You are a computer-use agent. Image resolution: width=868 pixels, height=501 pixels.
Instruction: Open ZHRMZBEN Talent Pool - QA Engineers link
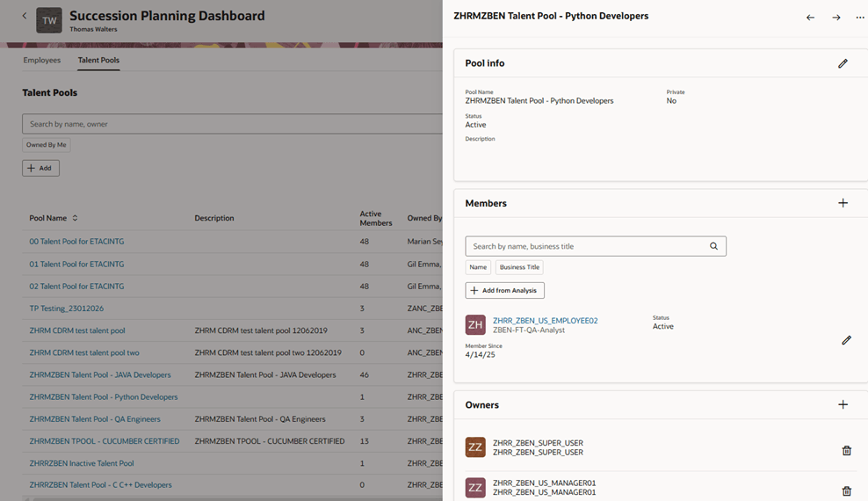click(x=95, y=419)
